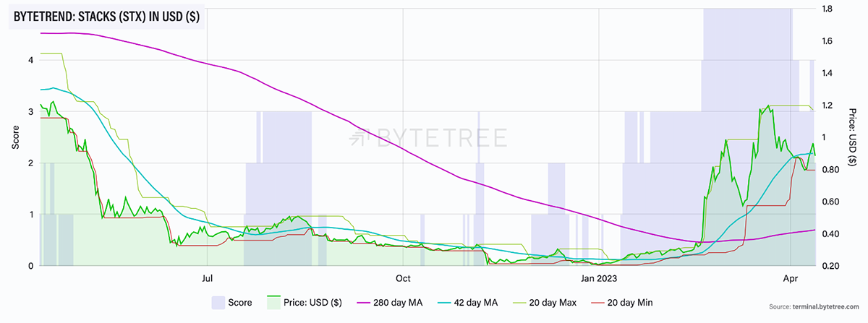Toggle the Price: USD ($) legend entry
This screenshot has height=323, width=868.
306,301
